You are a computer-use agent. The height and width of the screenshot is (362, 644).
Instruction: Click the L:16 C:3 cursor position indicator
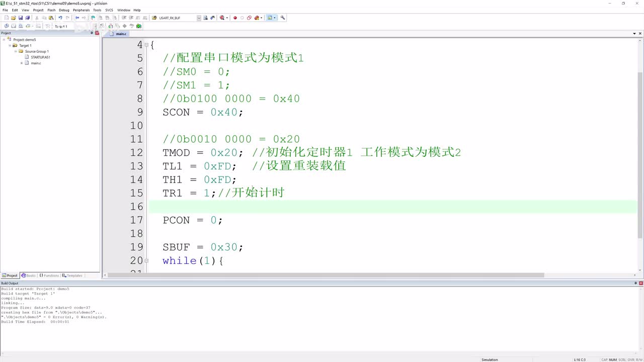tap(580, 359)
